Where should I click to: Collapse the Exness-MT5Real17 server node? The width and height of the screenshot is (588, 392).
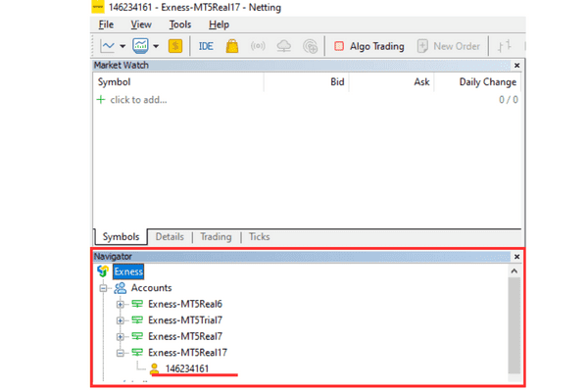121,353
